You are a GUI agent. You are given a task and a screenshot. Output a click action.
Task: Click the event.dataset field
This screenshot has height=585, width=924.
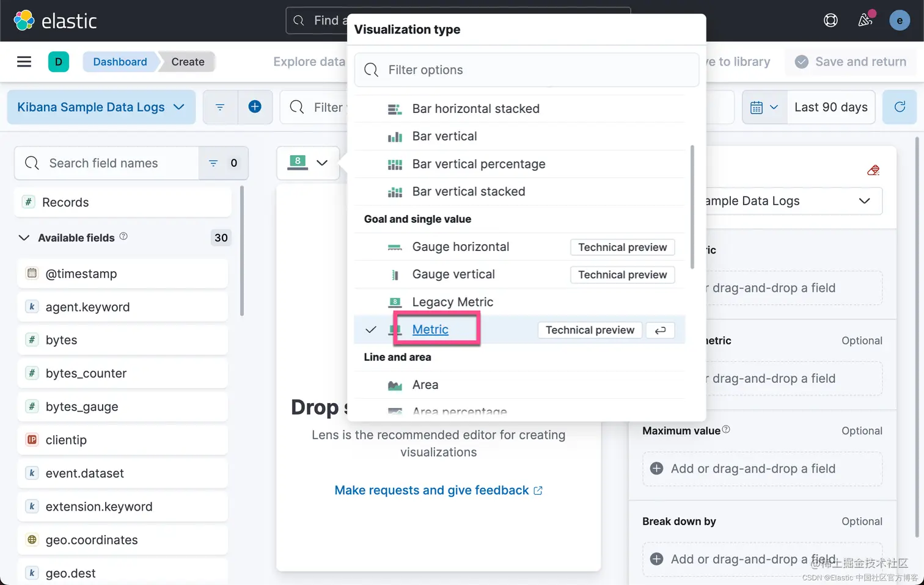(x=123, y=473)
